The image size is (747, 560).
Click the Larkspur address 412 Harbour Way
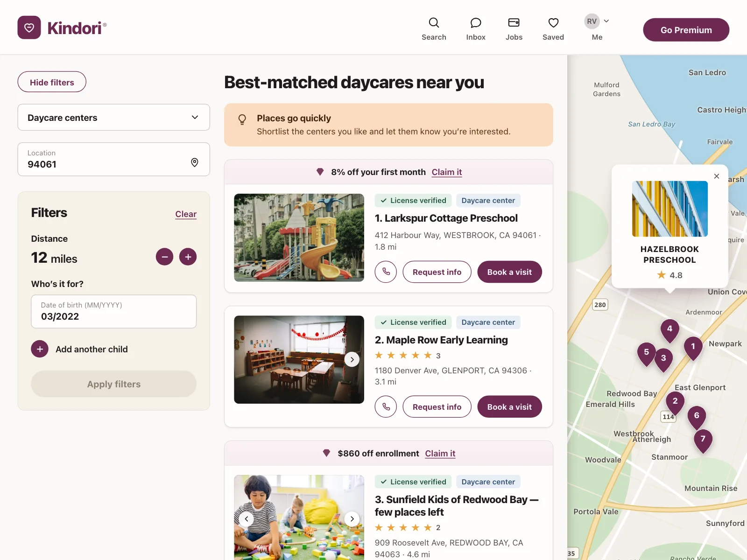(458, 241)
